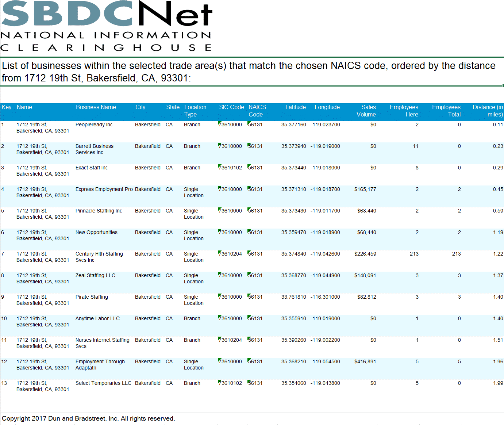The height and width of the screenshot is (425, 504).
Task: Click the Employees Here value 213
Action: coord(414,254)
